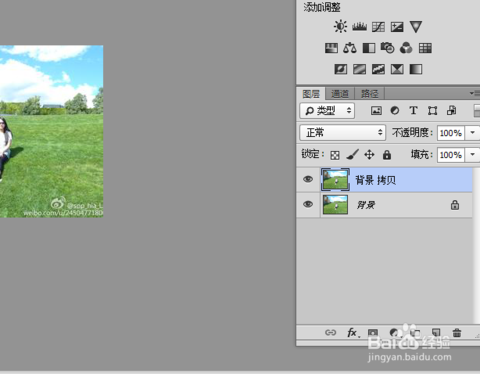
Task: Create a new layer
Action: point(436,332)
